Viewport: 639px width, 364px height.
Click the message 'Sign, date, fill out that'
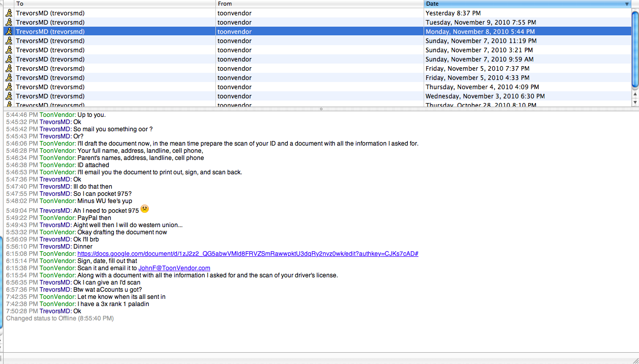click(107, 261)
